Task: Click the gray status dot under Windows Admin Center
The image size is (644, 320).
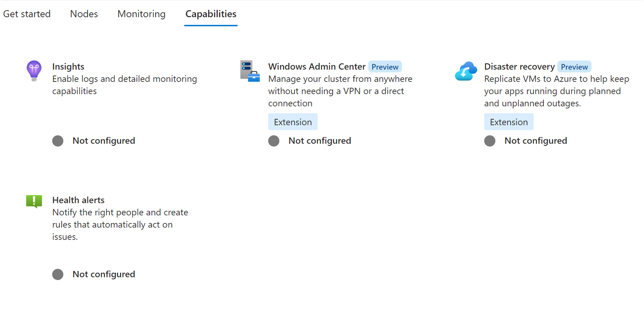Action: [x=274, y=141]
